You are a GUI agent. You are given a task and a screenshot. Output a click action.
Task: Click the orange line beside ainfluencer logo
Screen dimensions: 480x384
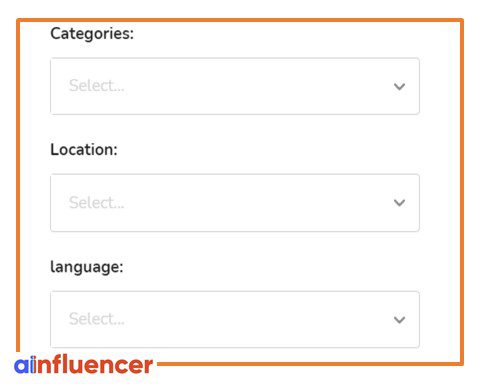click(308, 363)
